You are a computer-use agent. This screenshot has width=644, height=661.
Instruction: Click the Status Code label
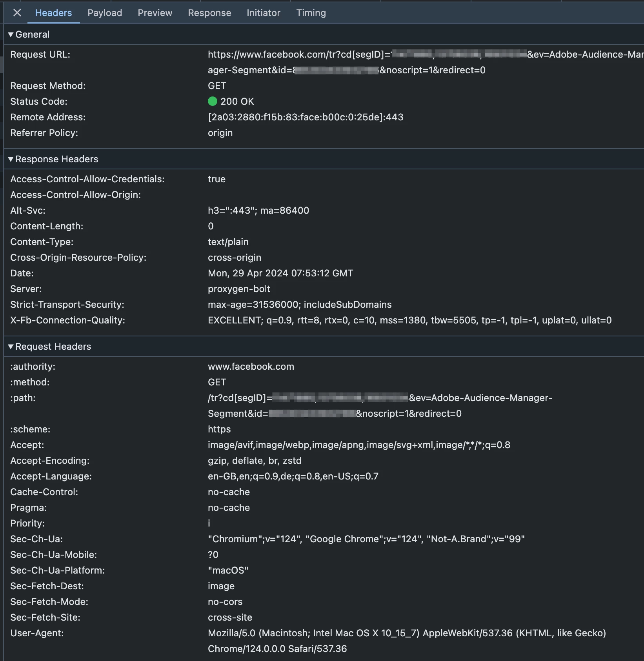tap(38, 102)
